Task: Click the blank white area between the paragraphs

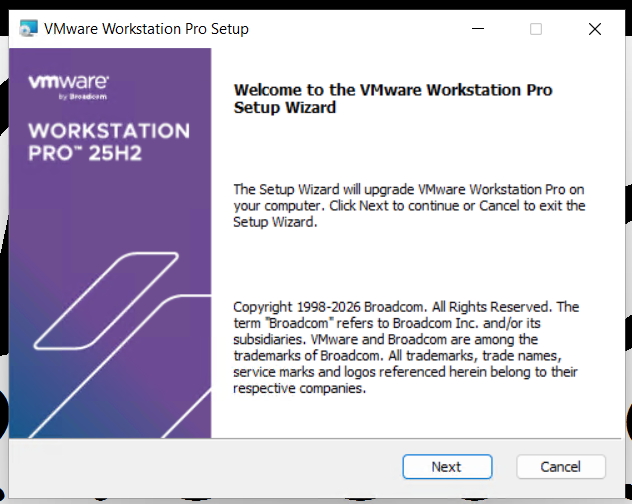Action: [x=408, y=262]
